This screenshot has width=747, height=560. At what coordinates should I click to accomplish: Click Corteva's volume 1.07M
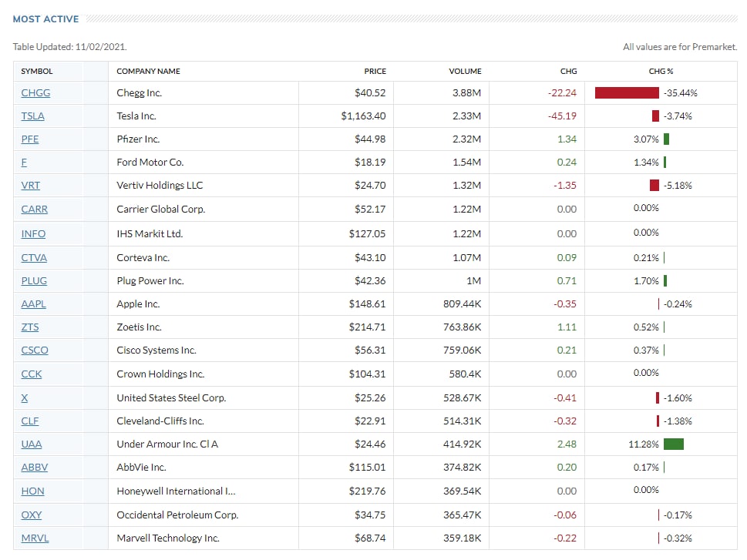click(467, 257)
